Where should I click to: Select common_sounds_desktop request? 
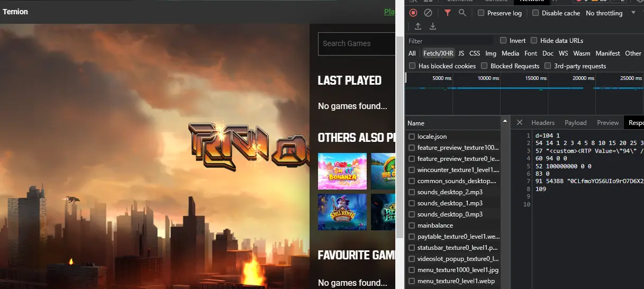point(453,181)
